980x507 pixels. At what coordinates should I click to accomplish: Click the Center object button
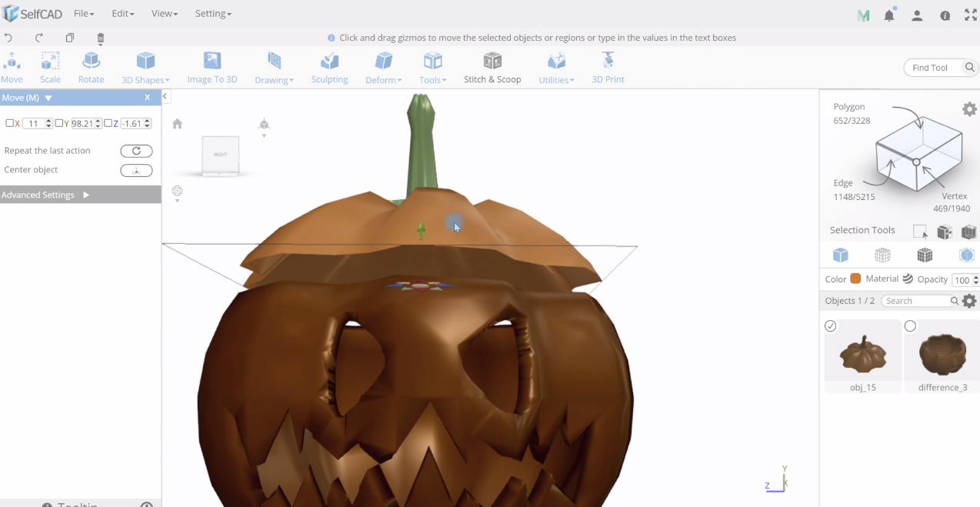pyautogui.click(x=136, y=171)
